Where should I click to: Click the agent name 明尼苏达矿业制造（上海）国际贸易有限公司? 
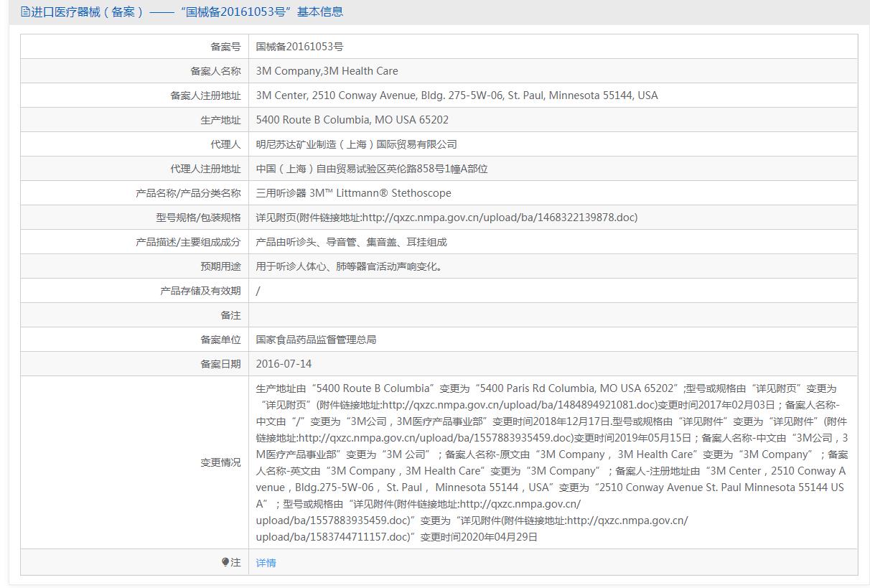(x=356, y=144)
